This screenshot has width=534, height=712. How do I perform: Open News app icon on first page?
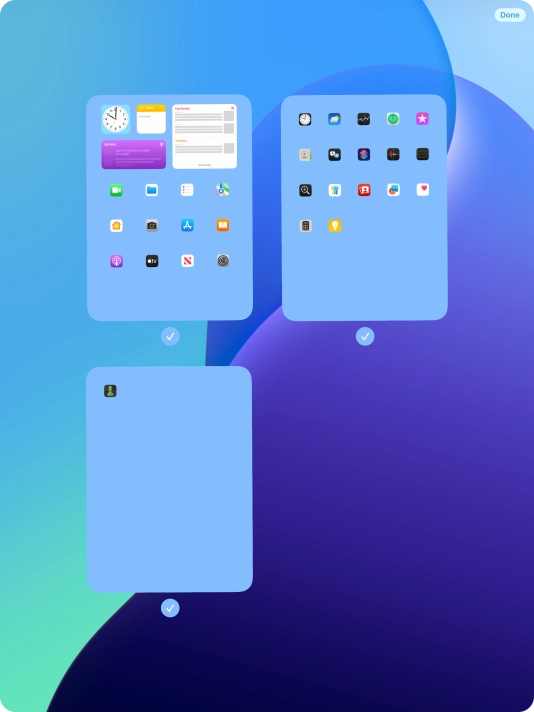(188, 261)
